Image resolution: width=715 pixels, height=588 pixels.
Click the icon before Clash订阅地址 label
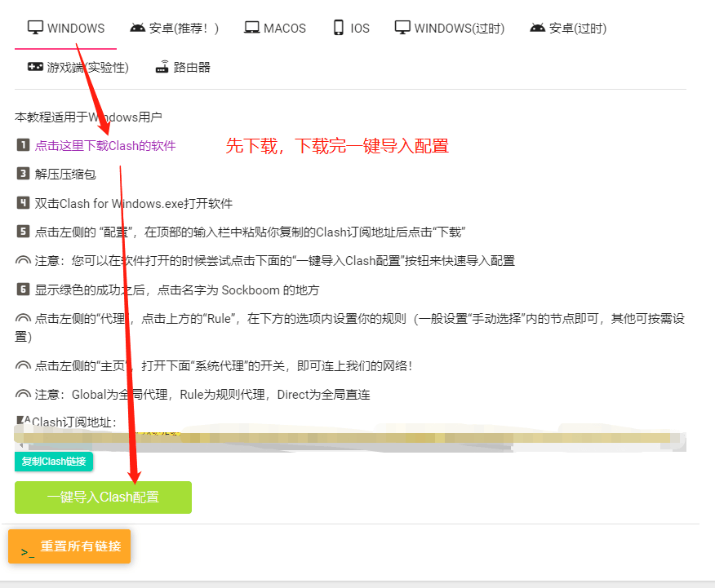22,421
